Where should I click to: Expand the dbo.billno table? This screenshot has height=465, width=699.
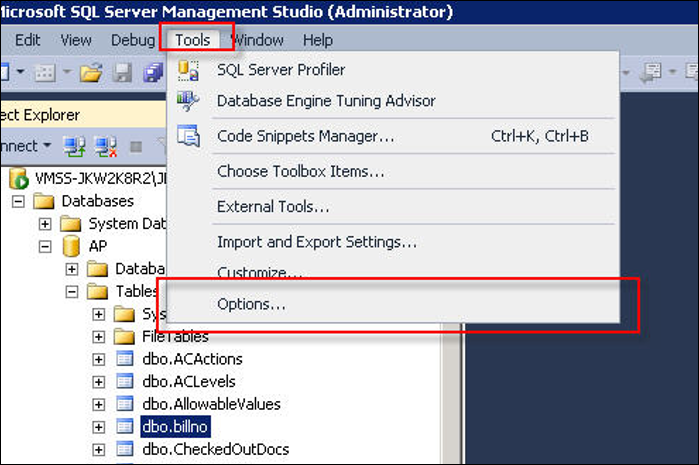coord(99,427)
